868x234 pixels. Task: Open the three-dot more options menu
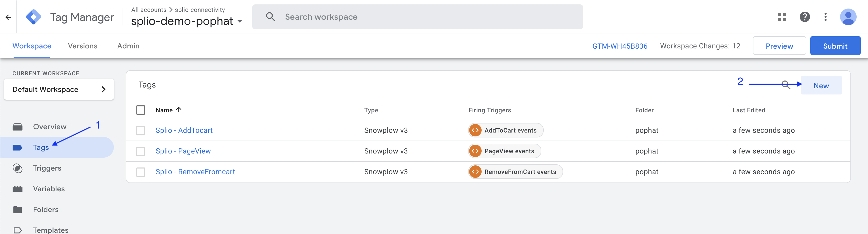(825, 17)
